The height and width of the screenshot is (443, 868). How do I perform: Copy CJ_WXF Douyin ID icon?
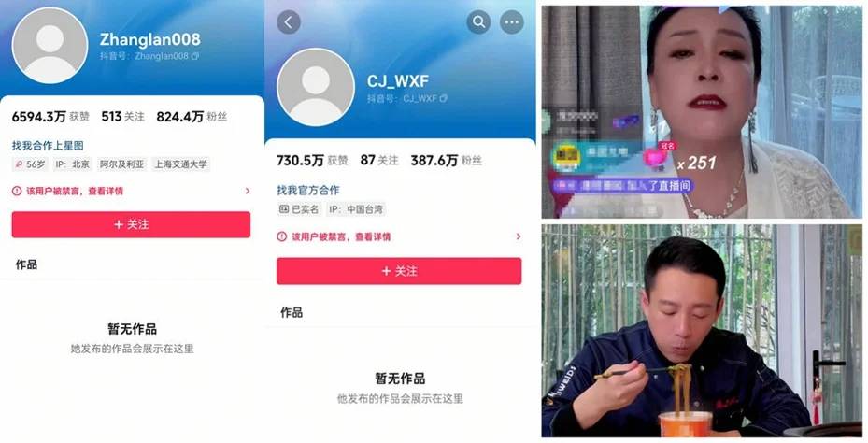pos(443,98)
